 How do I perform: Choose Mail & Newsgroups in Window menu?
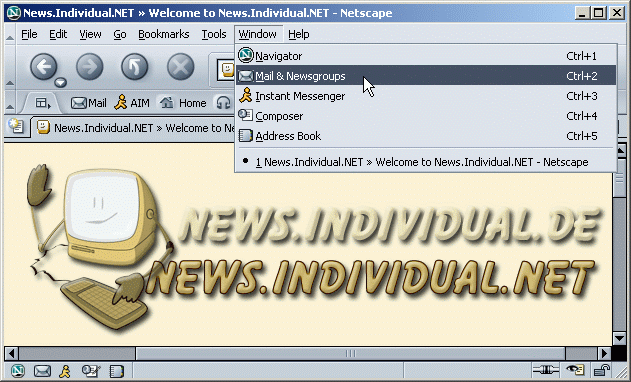426,76
